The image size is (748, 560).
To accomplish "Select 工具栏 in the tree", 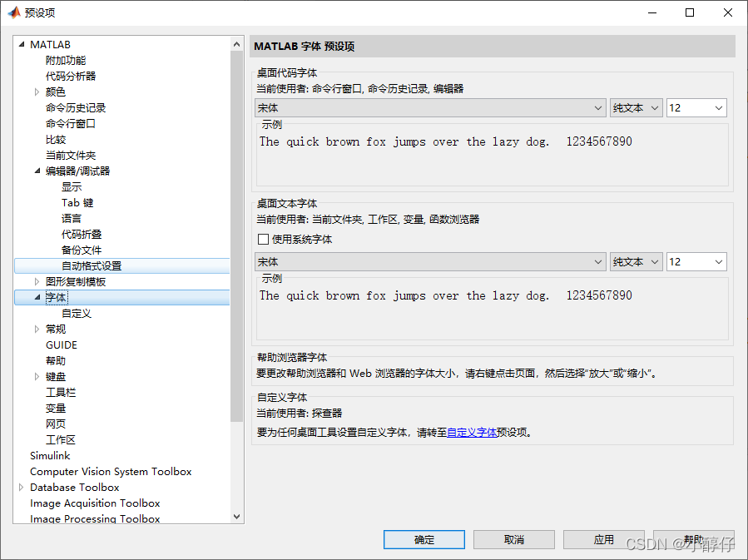I will coord(61,392).
